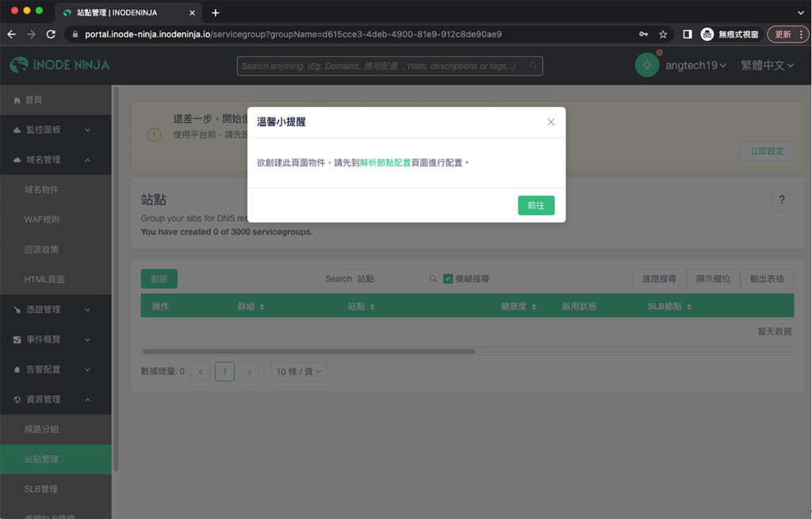Go to next page arrow in pagination
Screen dimensions: 812x519
click(x=249, y=372)
